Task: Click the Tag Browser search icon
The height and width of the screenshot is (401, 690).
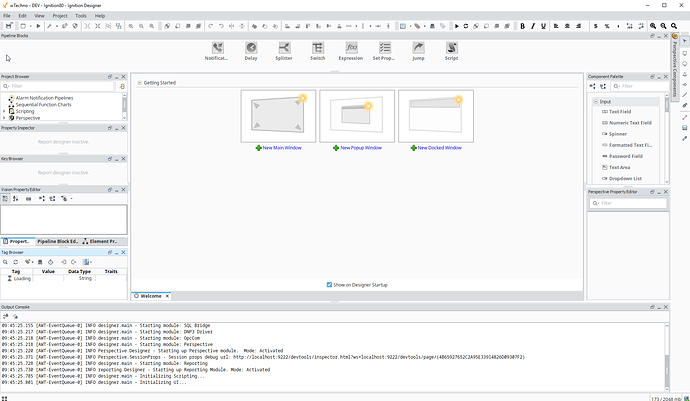Action: point(5,262)
